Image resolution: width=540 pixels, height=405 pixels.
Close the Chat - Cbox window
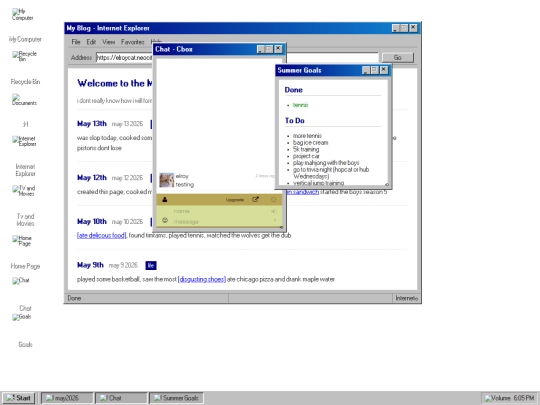tap(278, 49)
